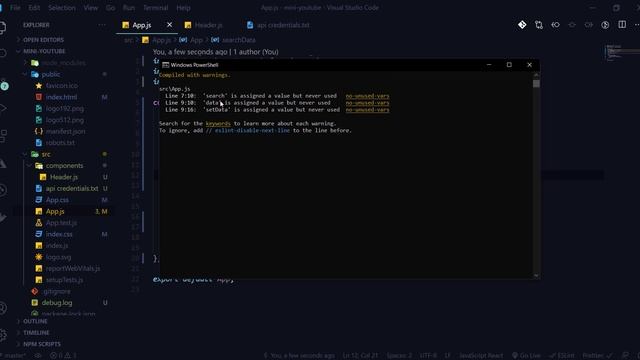640x360 pixels.
Task: Open robots.txt in the explorer
Action: pos(60,143)
